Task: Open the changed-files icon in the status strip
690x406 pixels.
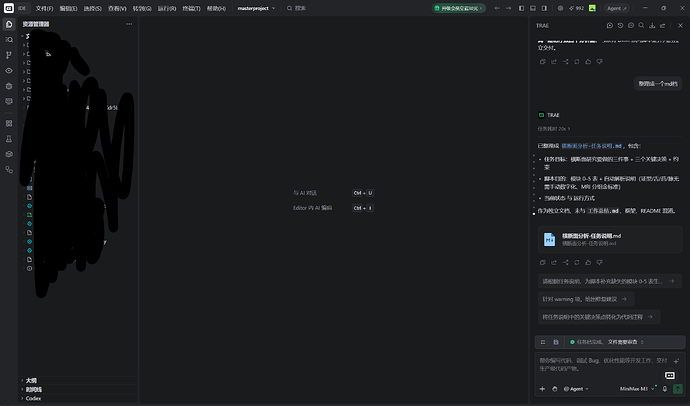Action: pyautogui.click(x=556, y=342)
